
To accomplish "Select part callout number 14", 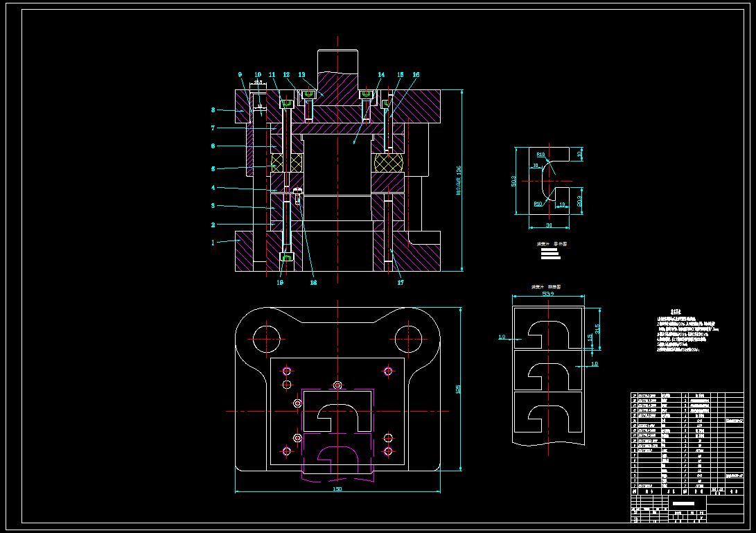I will [381, 75].
